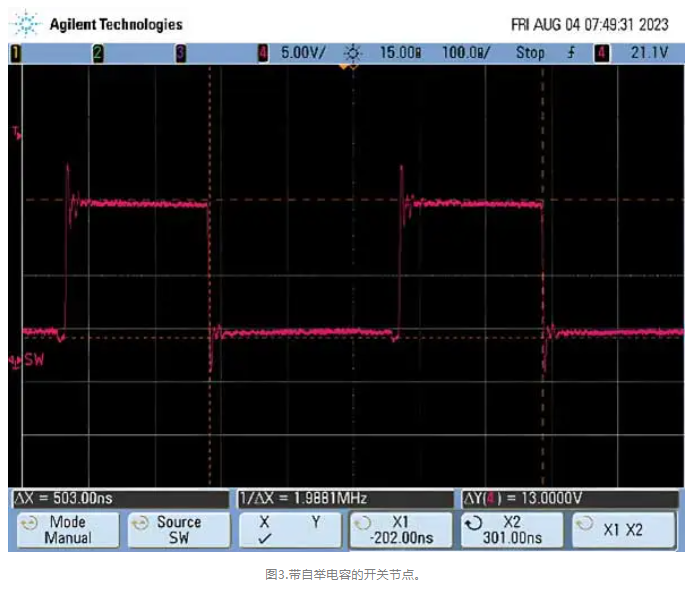Open the Mode Manual softkey

pyautogui.click(x=67, y=529)
